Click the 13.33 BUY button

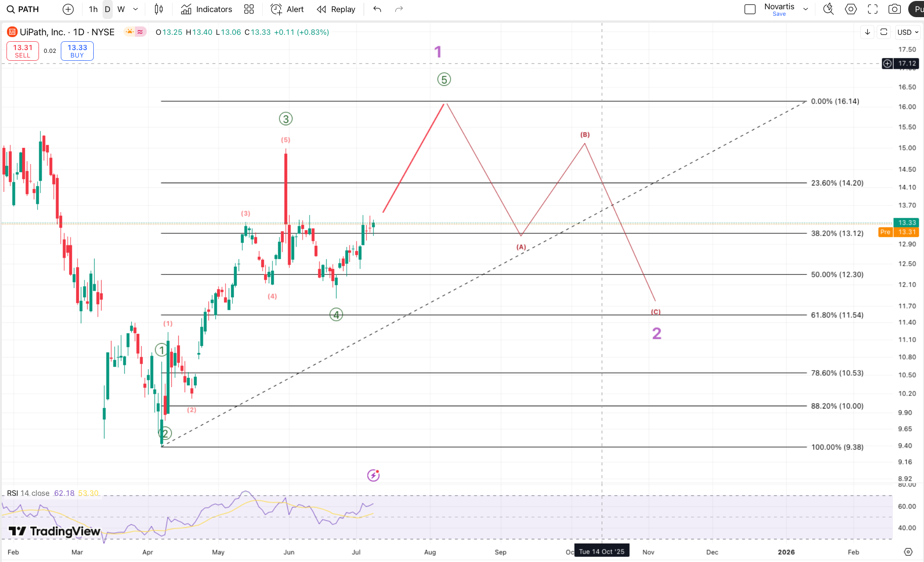coord(77,51)
